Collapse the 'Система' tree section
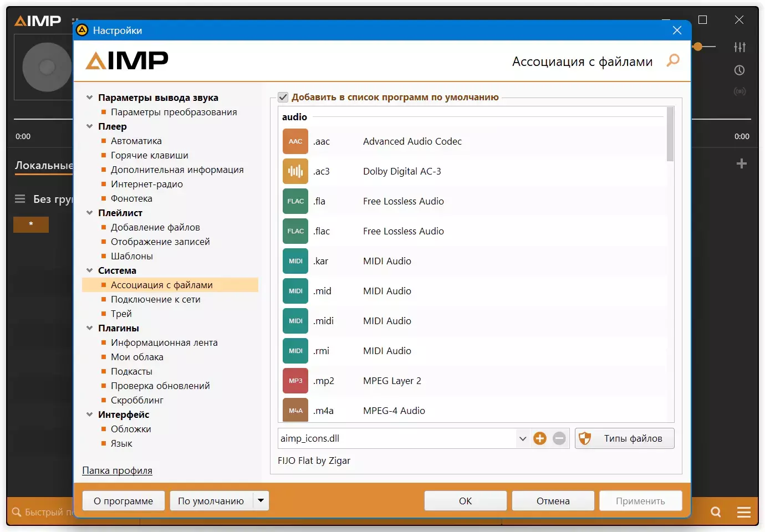 [x=89, y=270]
